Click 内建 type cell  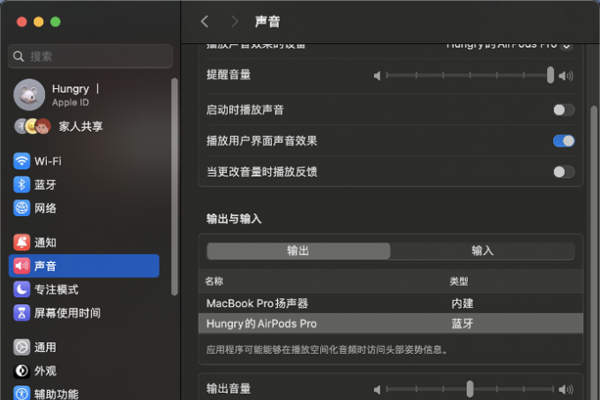(462, 304)
